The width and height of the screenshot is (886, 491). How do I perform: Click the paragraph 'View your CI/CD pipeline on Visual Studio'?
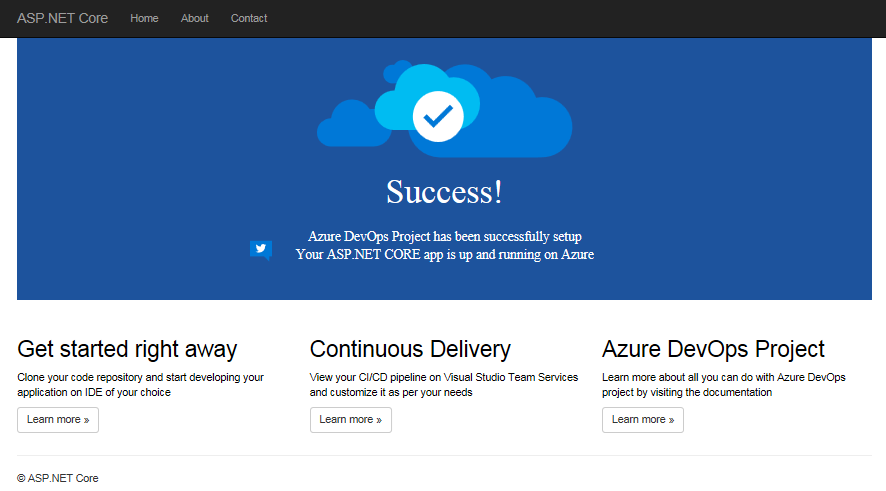pyautogui.click(x=444, y=385)
